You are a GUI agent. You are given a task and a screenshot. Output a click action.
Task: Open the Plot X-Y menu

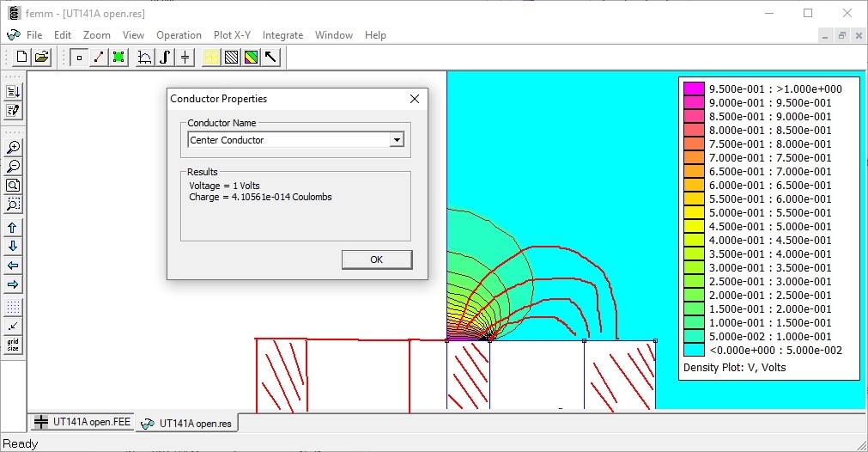[x=232, y=35]
